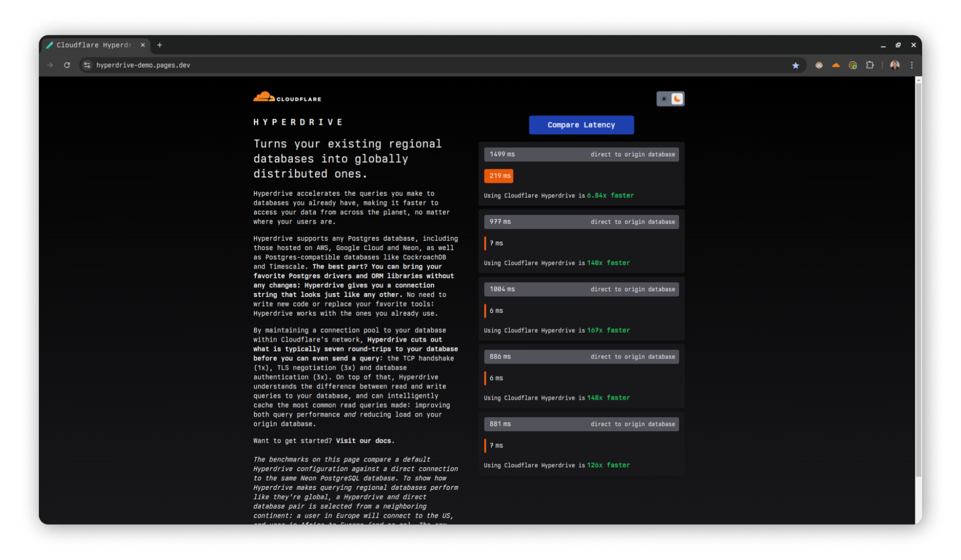Close the Cloudflare Hyperdrive tab

(143, 45)
